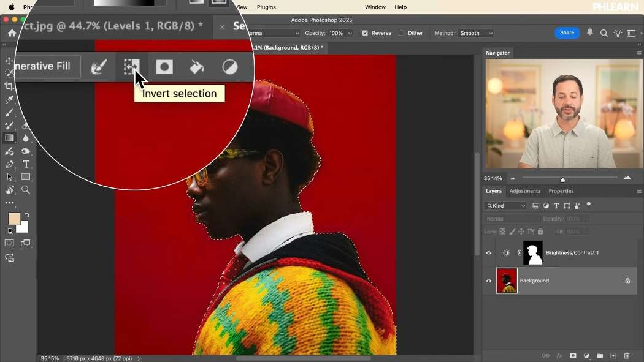Delete the selected layer
Viewport: 644px width, 362px height.
click(627, 355)
